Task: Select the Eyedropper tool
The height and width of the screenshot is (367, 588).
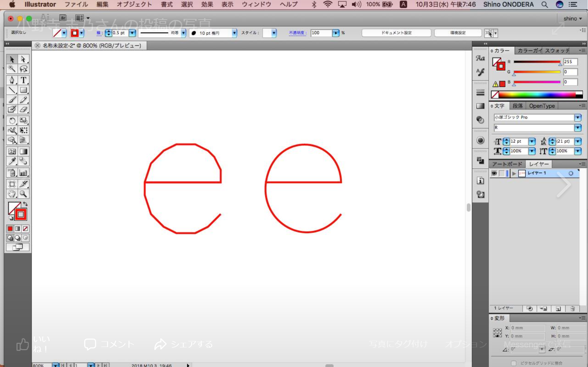Action: tap(12, 161)
